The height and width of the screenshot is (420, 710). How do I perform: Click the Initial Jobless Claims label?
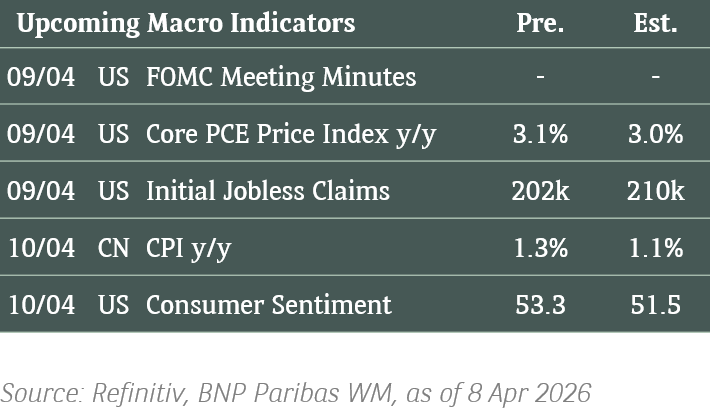tap(268, 190)
